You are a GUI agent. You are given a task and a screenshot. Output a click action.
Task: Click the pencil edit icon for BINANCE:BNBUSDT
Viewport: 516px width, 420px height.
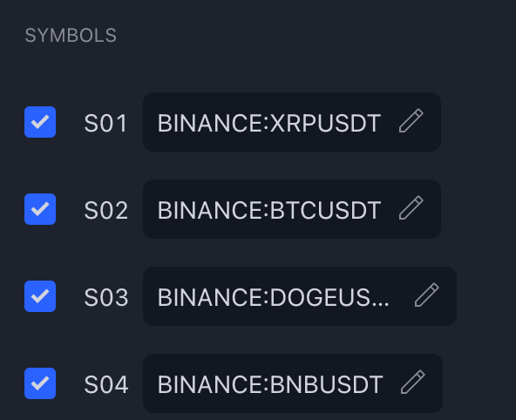pyautogui.click(x=413, y=383)
